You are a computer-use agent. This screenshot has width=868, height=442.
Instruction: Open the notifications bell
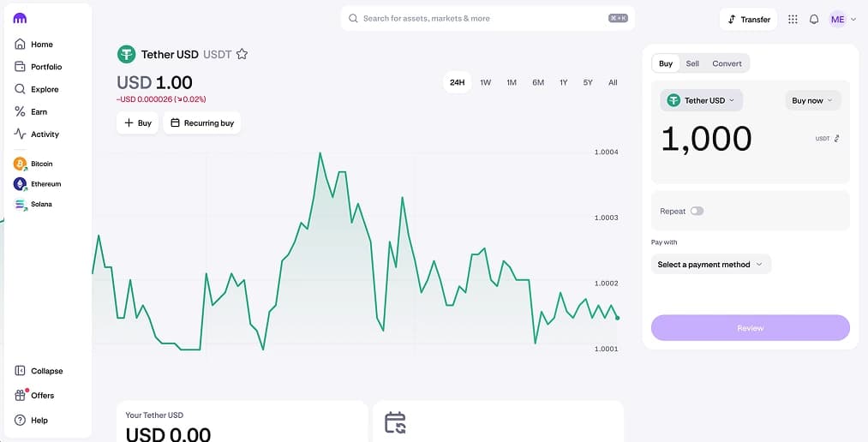click(814, 20)
